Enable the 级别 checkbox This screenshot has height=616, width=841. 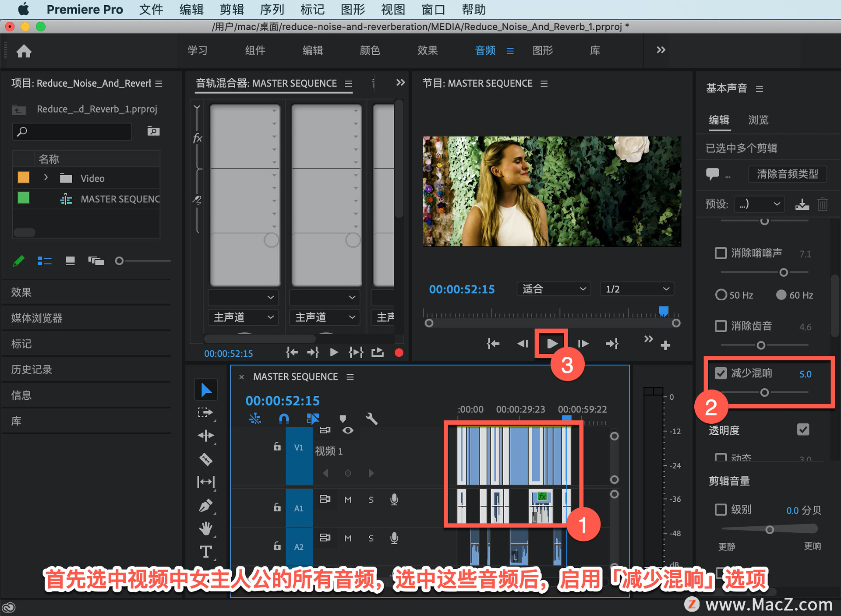click(x=721, y=510)
